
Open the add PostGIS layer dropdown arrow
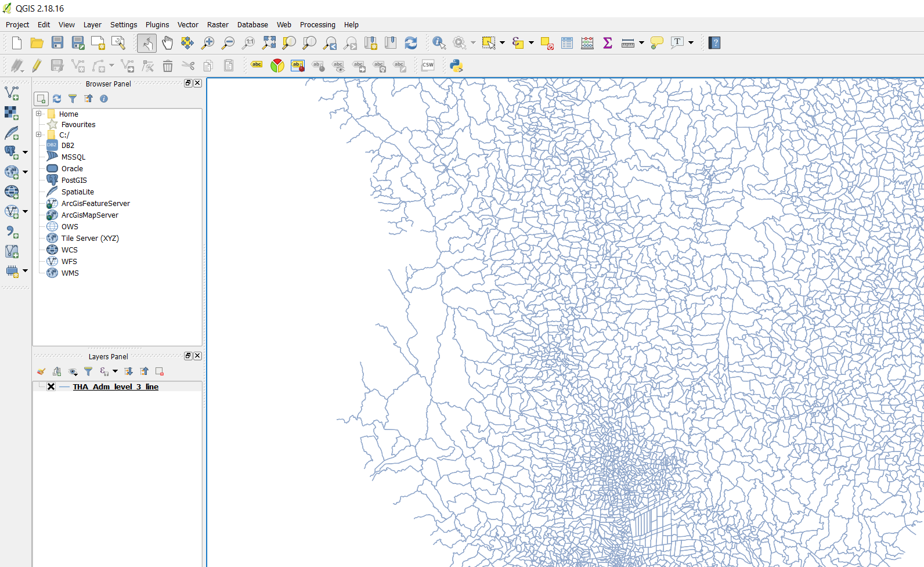[x=25, y=152]
